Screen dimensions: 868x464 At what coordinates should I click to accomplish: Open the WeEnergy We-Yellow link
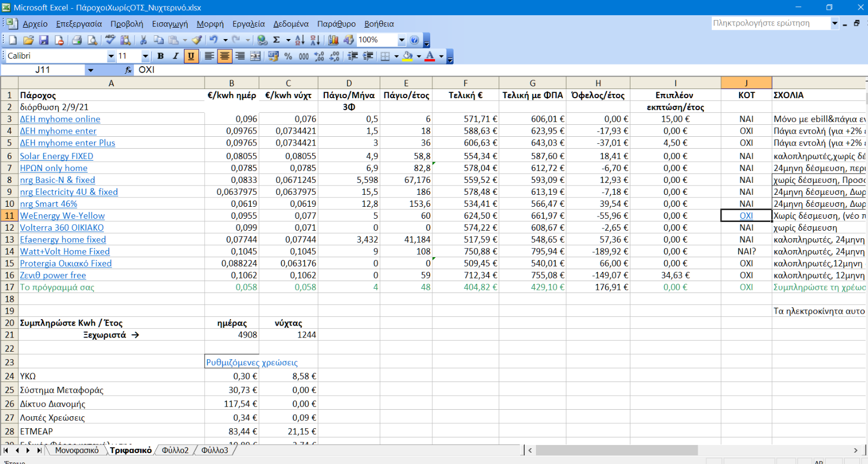[x=62, y=216]
